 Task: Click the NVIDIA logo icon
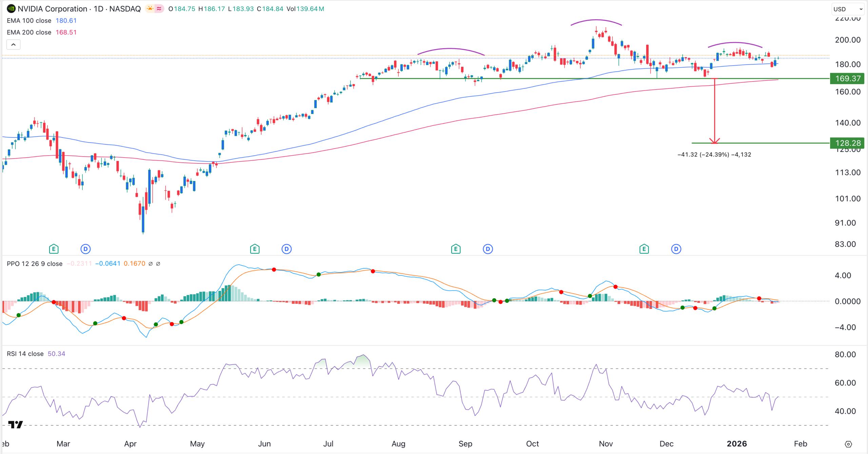(11, 9)
